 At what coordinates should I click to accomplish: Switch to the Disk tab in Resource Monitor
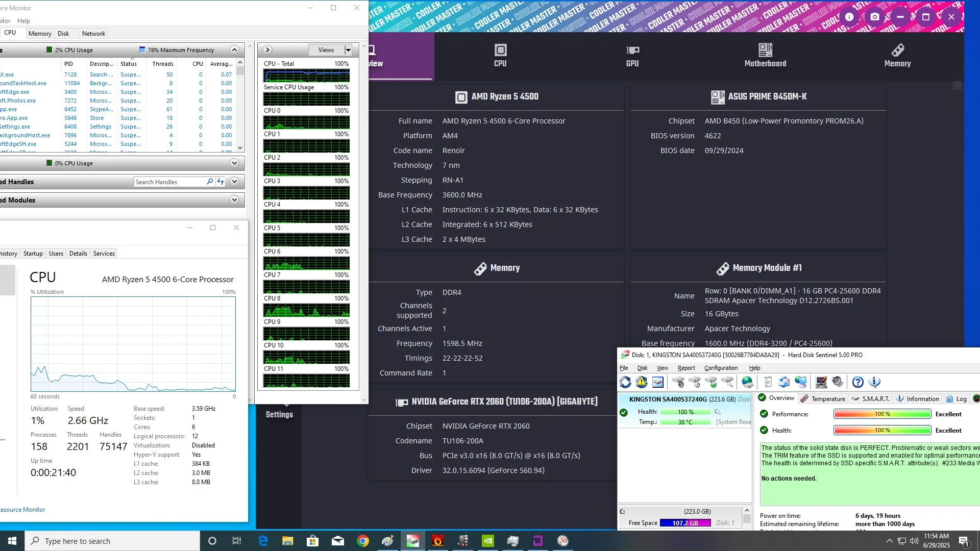(63, 33)
